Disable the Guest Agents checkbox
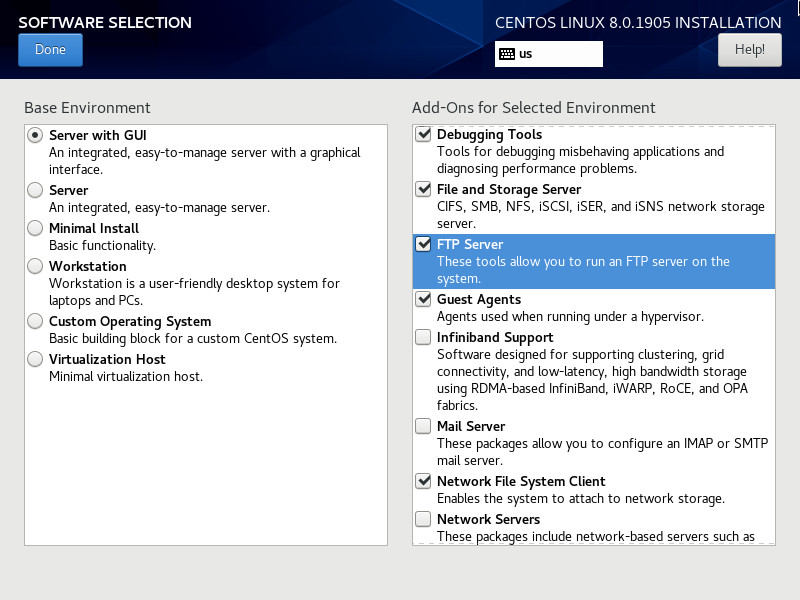 (x=423, y=299)
